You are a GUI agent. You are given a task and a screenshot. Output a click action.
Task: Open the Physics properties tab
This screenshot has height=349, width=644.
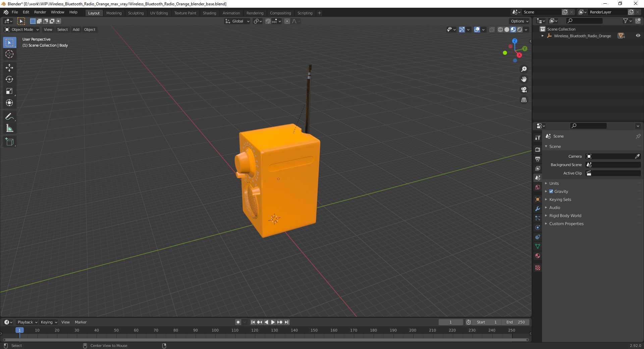(x=538, y=228)
